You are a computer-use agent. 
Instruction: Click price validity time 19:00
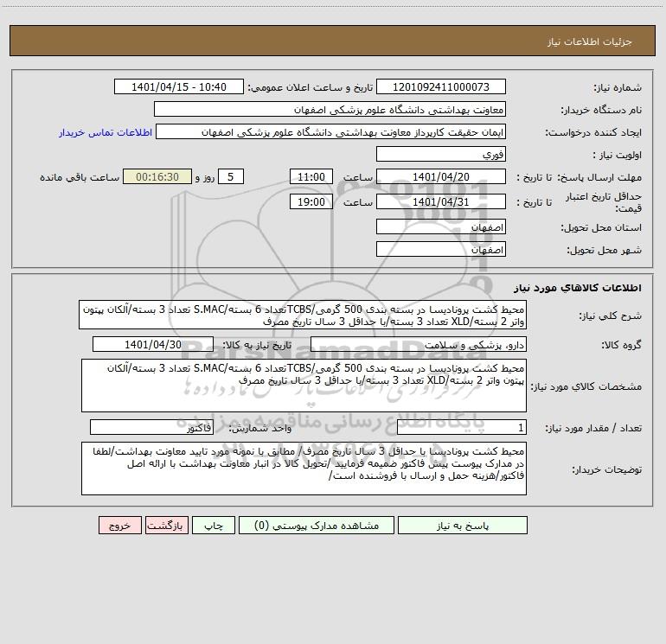(x=311, y=201)
